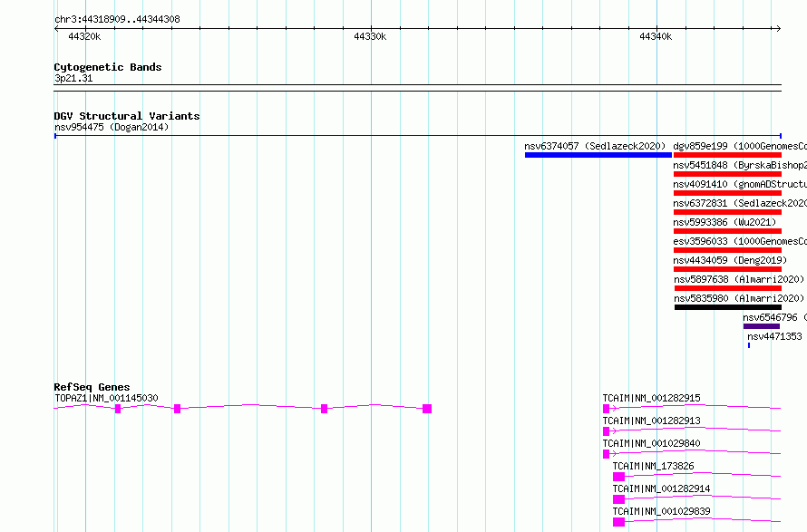Open the nsv6546796 variant label

(x=774, y=317)
